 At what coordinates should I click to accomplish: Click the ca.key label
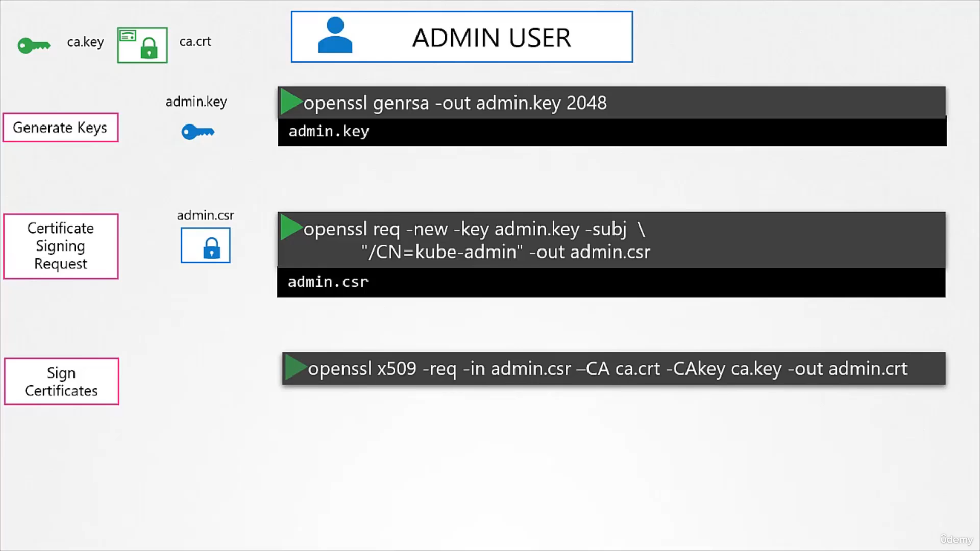[85, 42]
